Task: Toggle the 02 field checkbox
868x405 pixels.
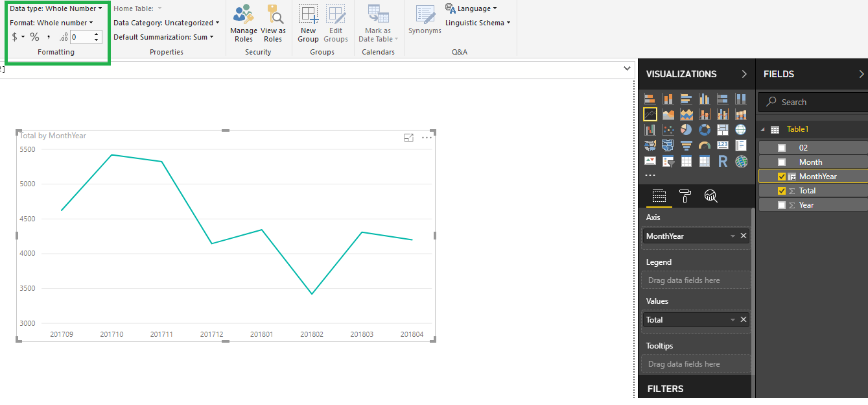Action: coord(781,148)
